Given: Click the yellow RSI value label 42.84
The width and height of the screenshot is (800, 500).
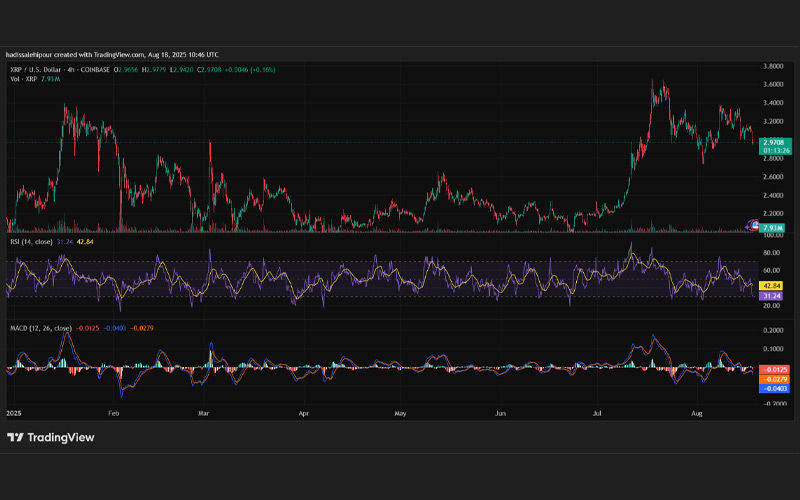Looking at the screenshot, I should click(x=771, y=286).
